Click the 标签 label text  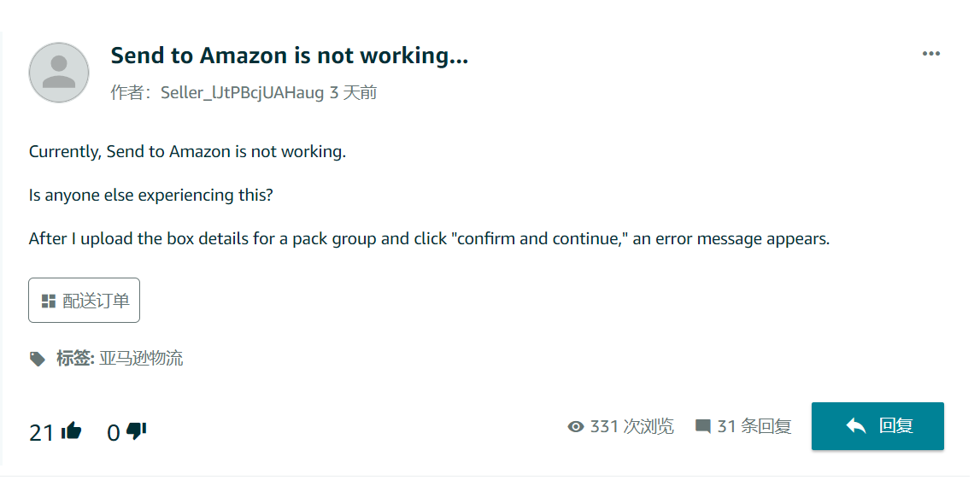[75, 359]
